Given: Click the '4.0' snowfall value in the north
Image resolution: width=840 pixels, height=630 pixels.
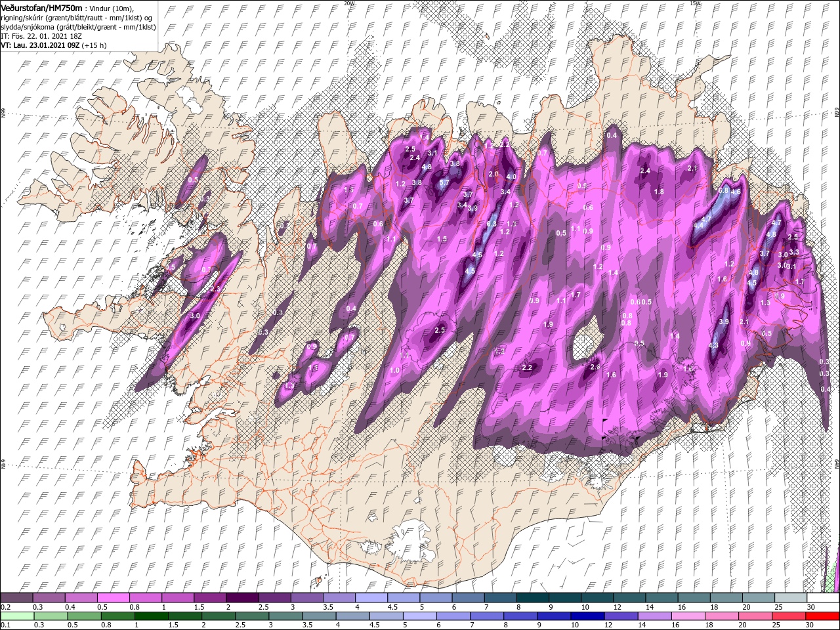Looking at the screenshot, I should pos(511,177).
